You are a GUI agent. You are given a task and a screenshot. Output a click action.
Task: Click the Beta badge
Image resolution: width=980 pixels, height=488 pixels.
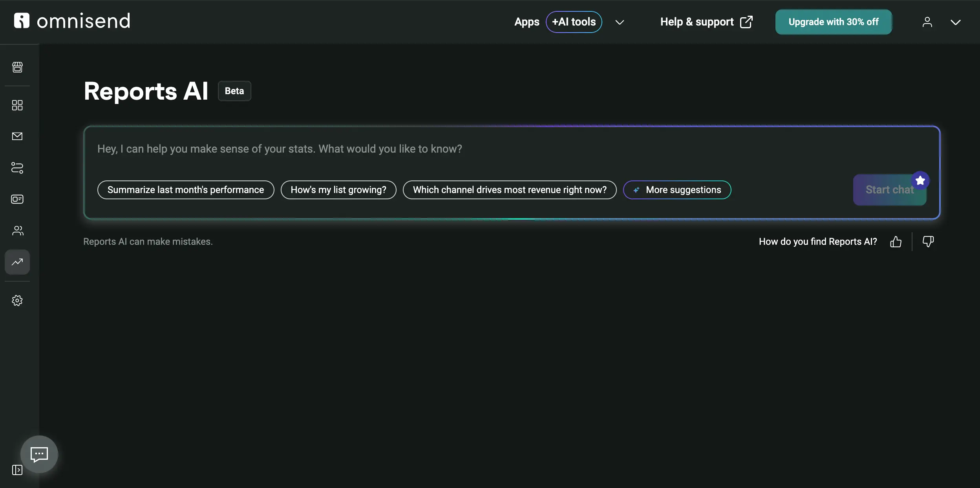pos(234,91)
